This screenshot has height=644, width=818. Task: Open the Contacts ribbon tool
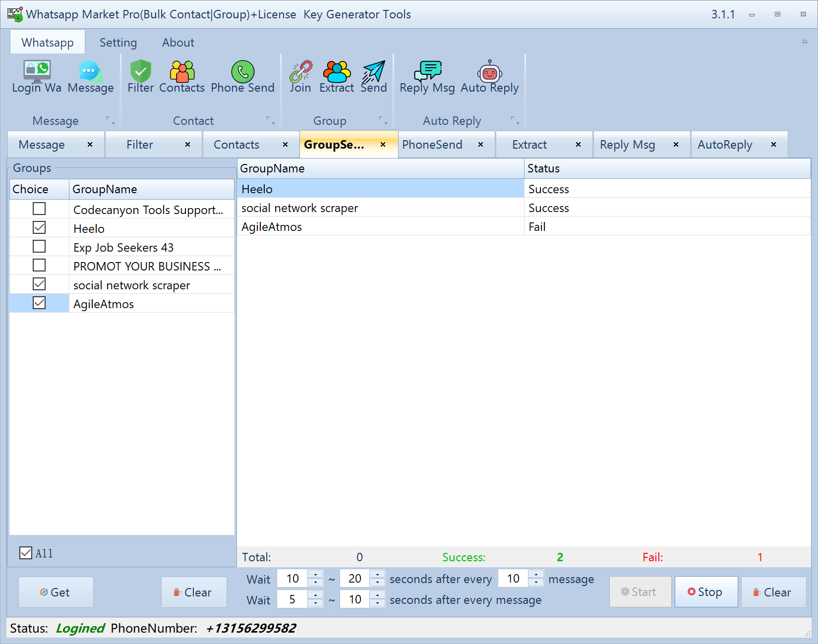(182, 77)
